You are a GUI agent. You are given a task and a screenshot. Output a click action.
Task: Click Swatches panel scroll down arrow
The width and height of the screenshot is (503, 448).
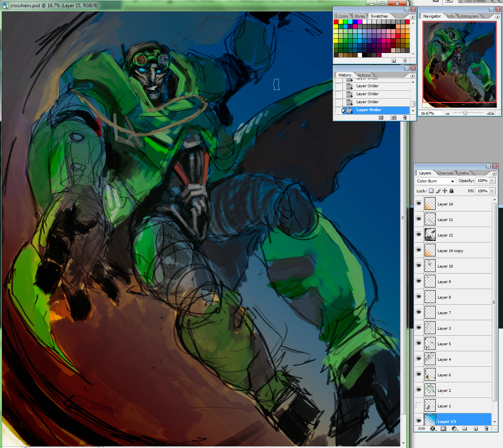tap(413, 54)
